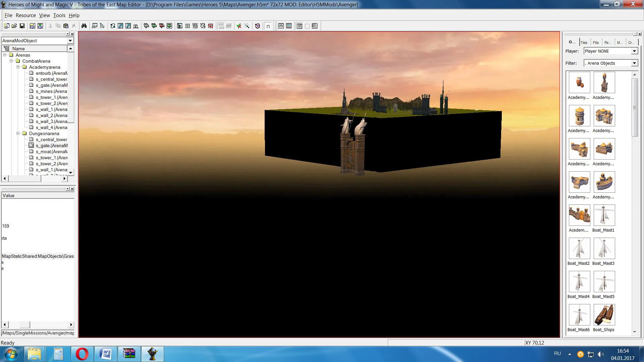This screenshot has height=362, width=644.
Task: Collapse the CombatArena tree node
Action: (x=11, y=61)
